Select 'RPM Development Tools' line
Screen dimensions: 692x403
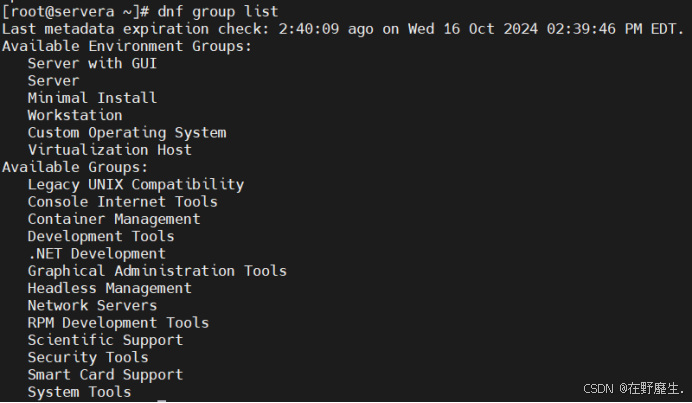coord(118,323)
